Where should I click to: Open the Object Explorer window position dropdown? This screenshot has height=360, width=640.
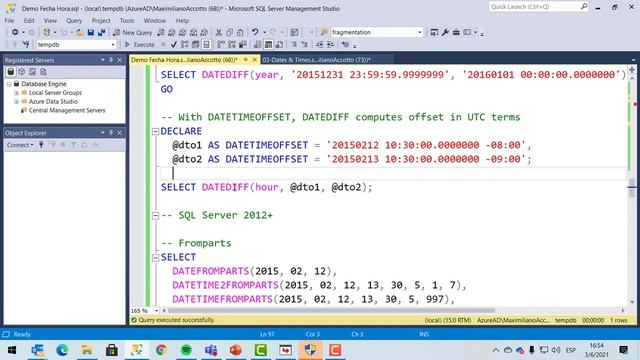point(102,133)
